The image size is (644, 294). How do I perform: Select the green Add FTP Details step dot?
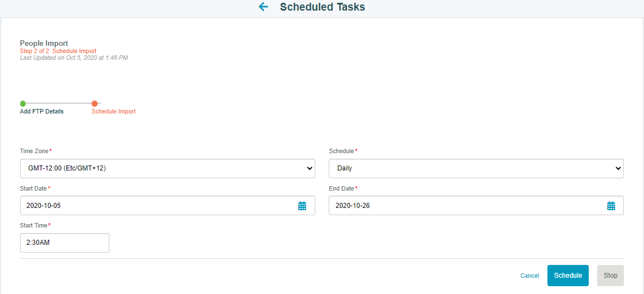[23, 103]
